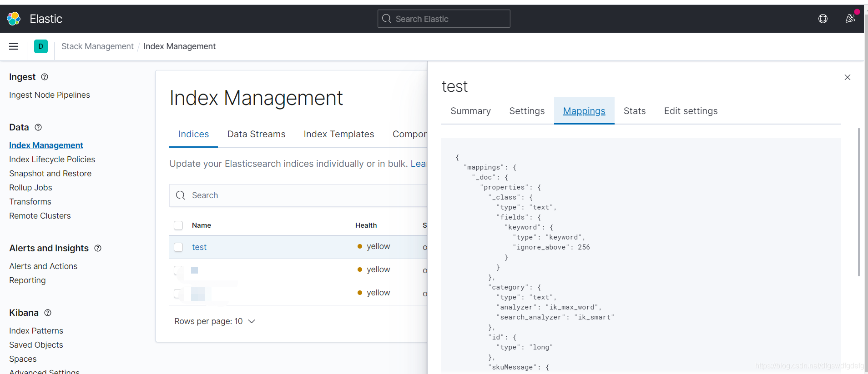Image resolution: width=868 pixels, height=374 pixels.
Task: Open the hamburger navigation menu
Action: [14, 46]
